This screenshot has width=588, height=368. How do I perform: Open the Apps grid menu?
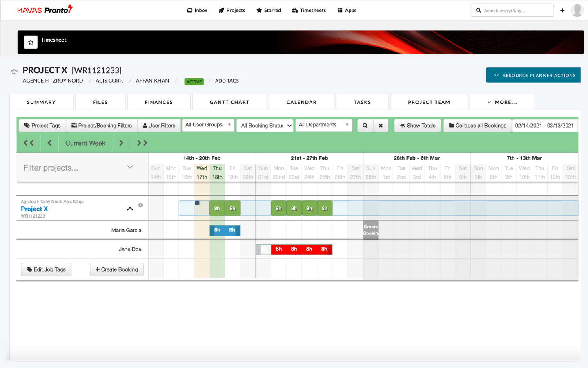pos(347,10)
